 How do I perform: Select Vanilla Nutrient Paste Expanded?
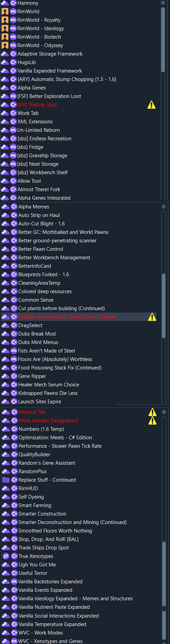[54, 607]
